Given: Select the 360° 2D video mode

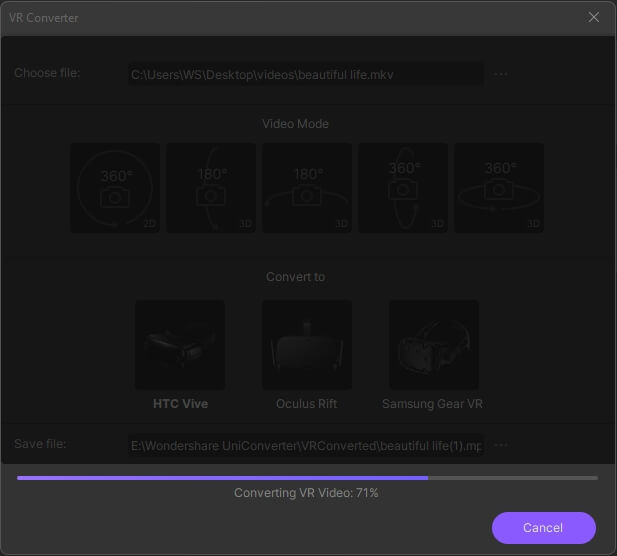Looking at the screenshot, I should point(115,188).
